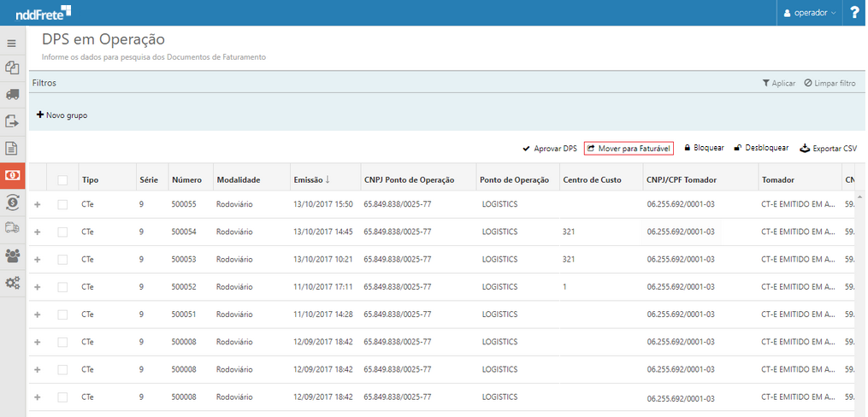Click Limpar filtro to clear filters
This screenshot has width=868, height=417.
830,83
